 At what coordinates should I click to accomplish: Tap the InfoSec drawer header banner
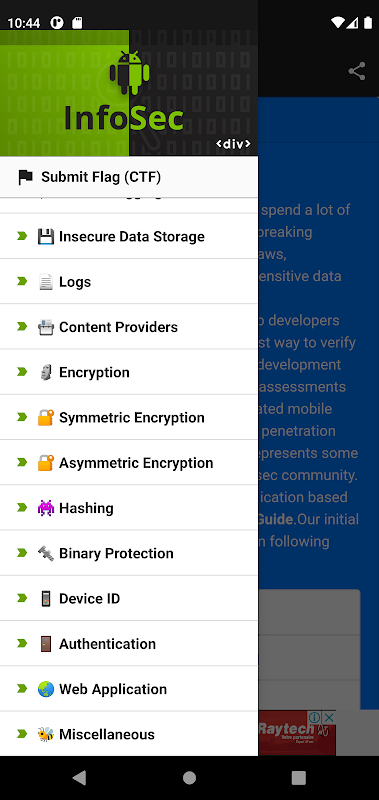[x=129, y=93]
